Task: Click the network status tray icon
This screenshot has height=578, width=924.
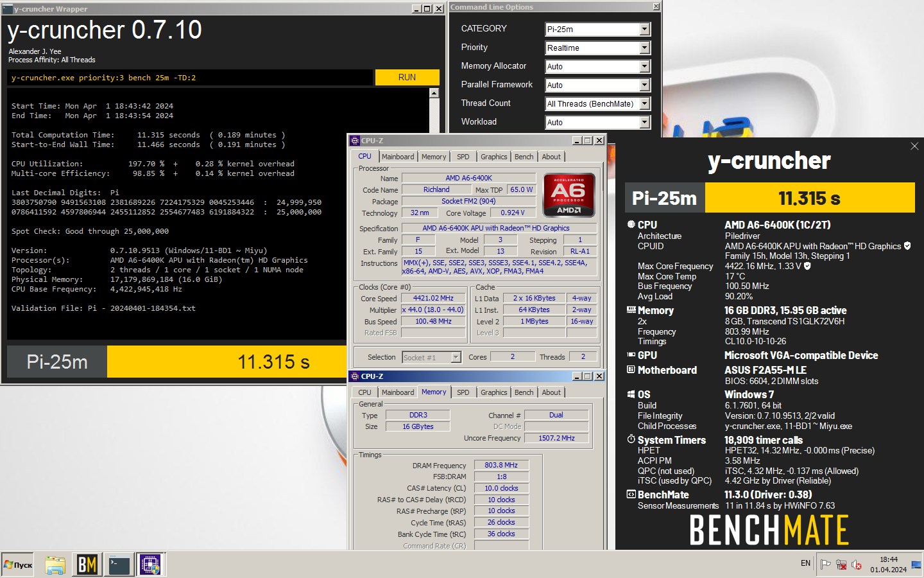Action: (x=841, y=565)
